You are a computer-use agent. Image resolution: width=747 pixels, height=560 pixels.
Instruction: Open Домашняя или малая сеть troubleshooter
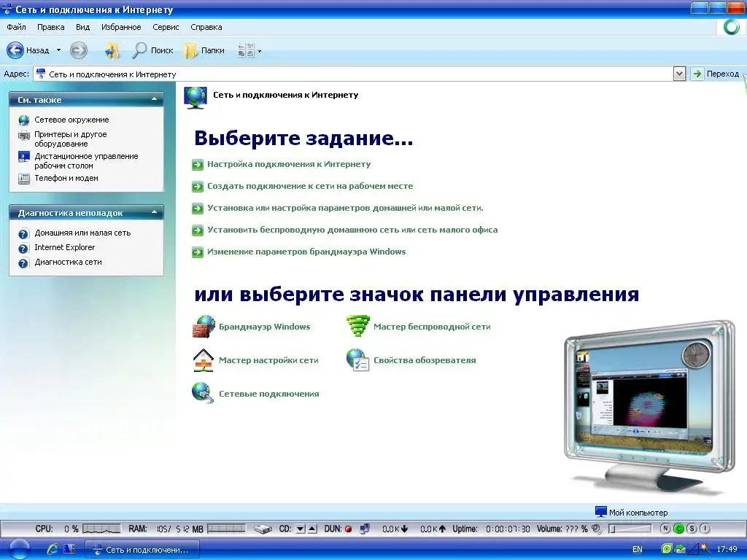82,233
